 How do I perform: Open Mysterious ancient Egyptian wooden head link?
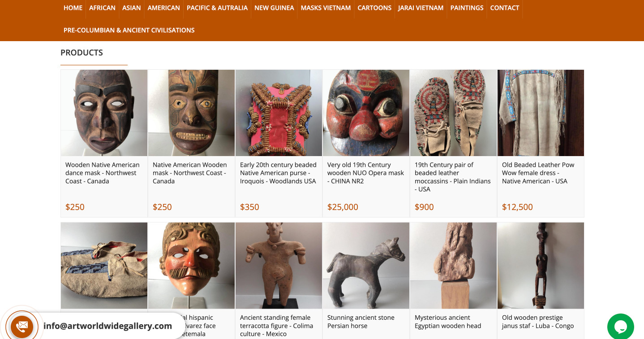click(448, 322)
